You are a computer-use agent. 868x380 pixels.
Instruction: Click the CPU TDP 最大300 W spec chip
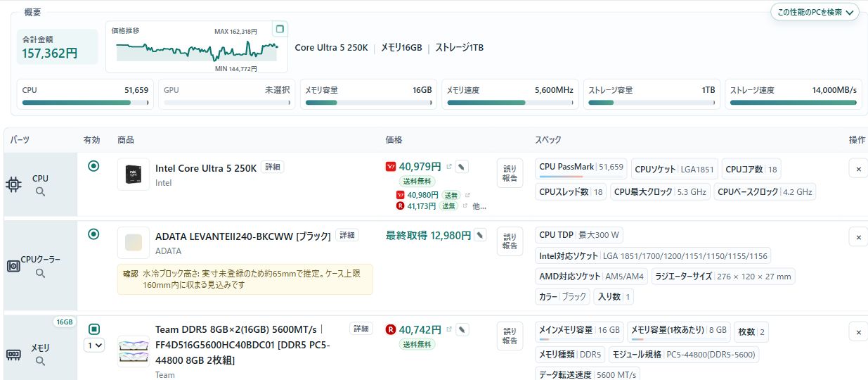[x=579, y=235]
